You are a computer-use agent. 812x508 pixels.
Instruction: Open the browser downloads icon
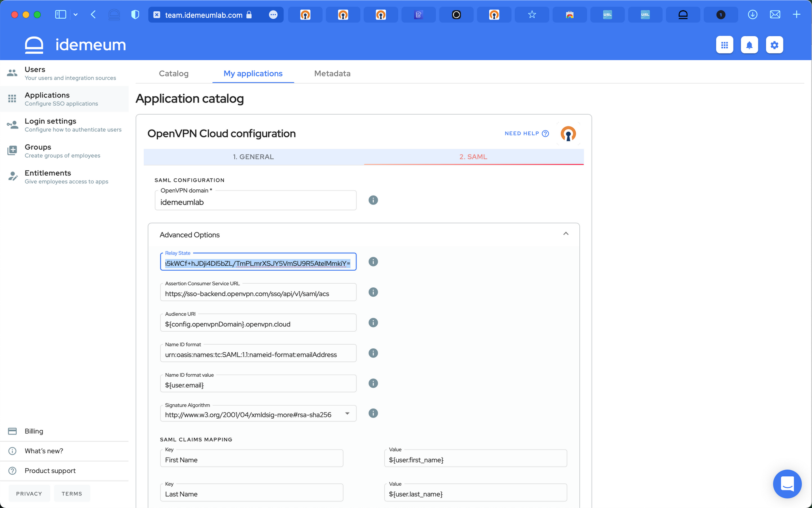(752, 15)
